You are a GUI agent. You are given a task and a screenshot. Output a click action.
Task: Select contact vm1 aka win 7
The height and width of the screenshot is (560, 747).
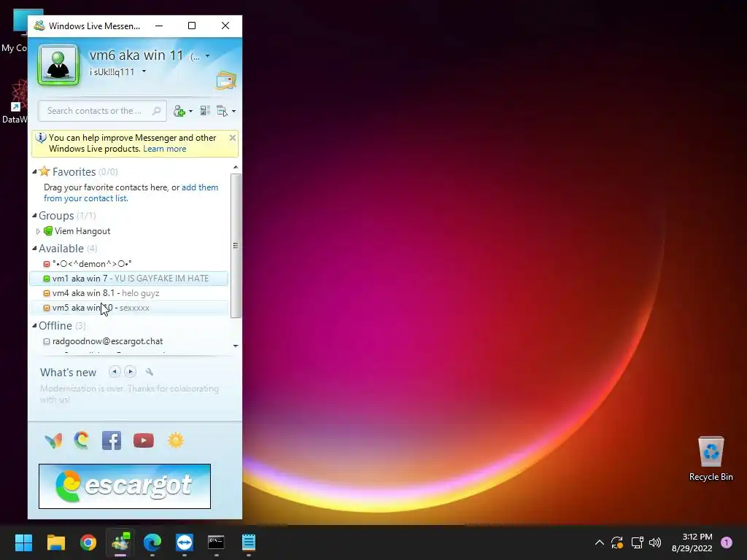tap(128, 279)
